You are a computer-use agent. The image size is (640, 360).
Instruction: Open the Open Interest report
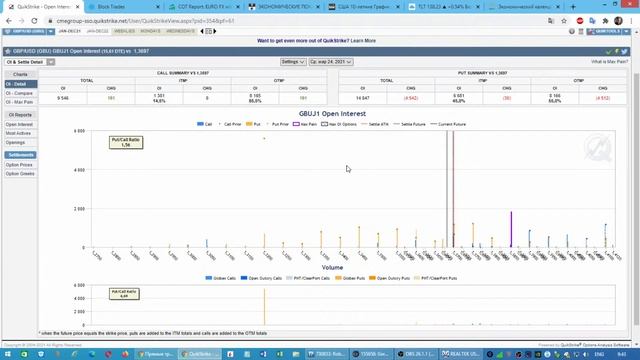click(19, 124)
